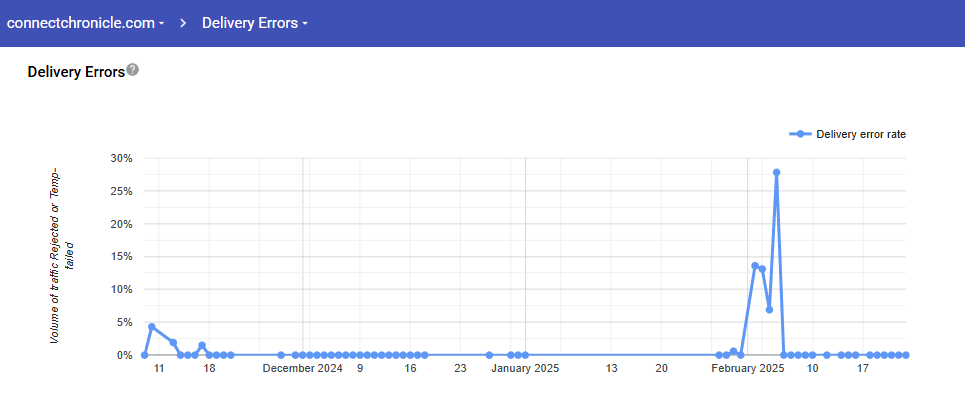965x404 pixels.
Task: Select the Delivery error rate legend label
Action: click(861, 134)
